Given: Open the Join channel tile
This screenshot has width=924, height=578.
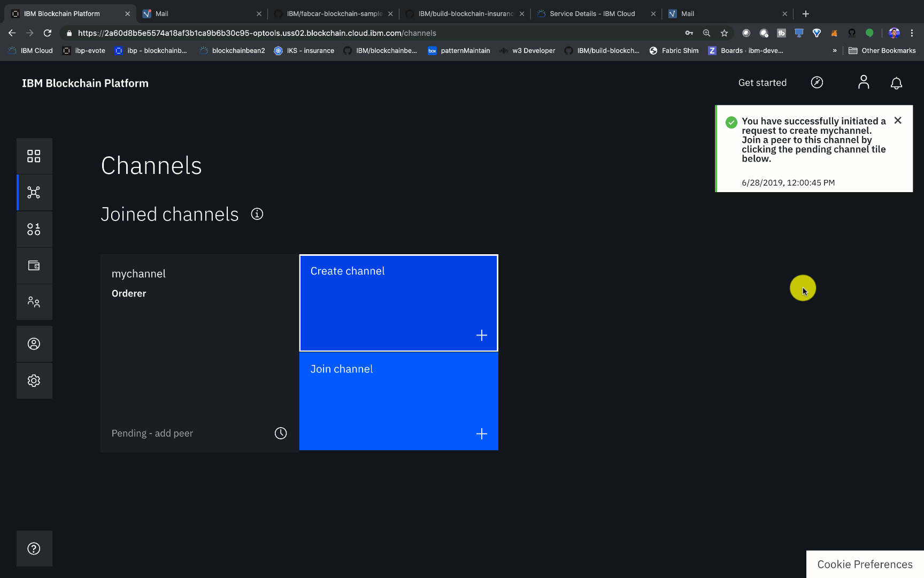Looking at the screenshot, I should click(398, 401).
